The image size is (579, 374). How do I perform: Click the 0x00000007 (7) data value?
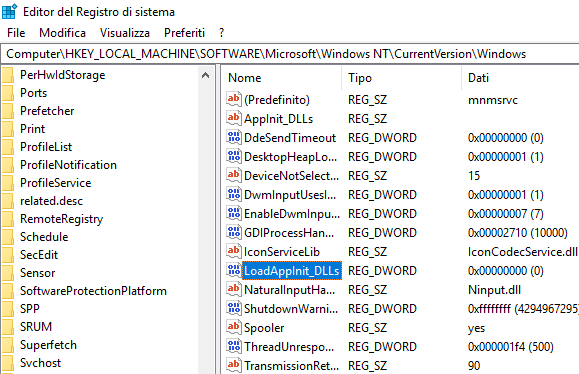pos(506,214)
